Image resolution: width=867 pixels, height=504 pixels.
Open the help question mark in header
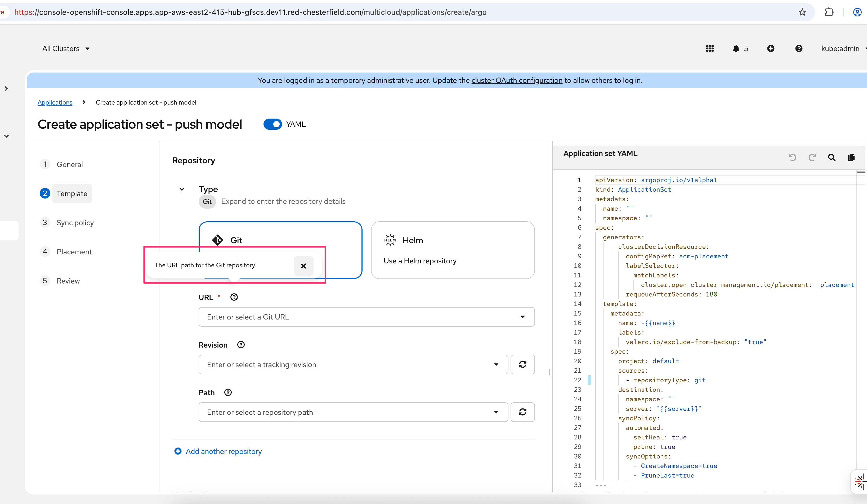(798, 48)
